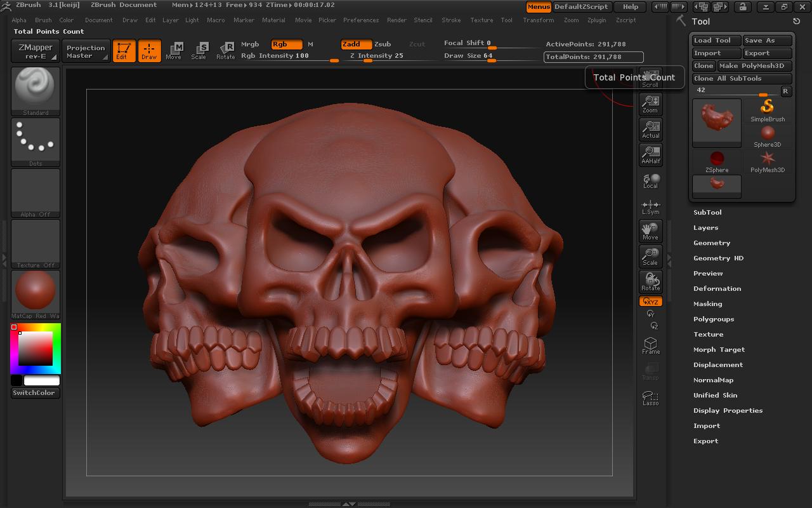The image size is (812, 508).
Task: Enable Zadd sculpt mode
Action: click(356, 44)
